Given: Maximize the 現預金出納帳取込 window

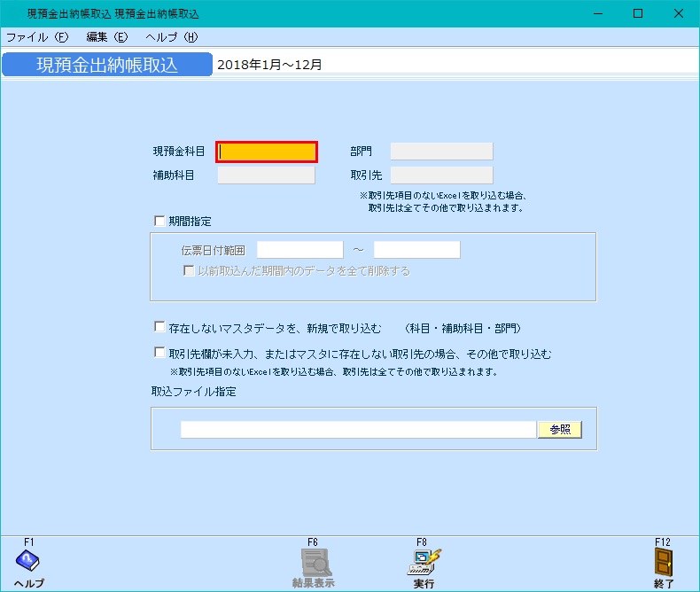Looking at the screenshot, I should (638, 13).
